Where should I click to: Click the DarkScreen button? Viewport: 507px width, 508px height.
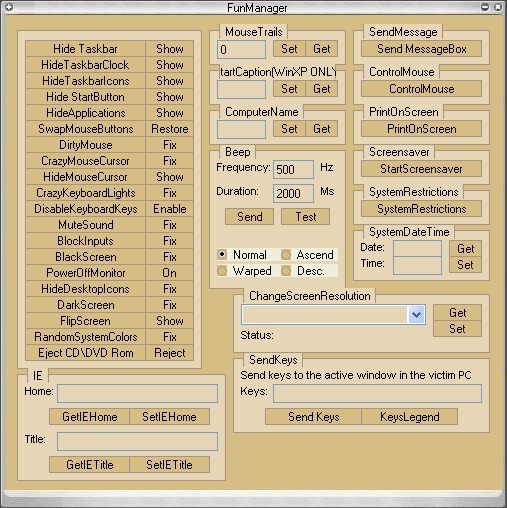click(x=85, y=305)
